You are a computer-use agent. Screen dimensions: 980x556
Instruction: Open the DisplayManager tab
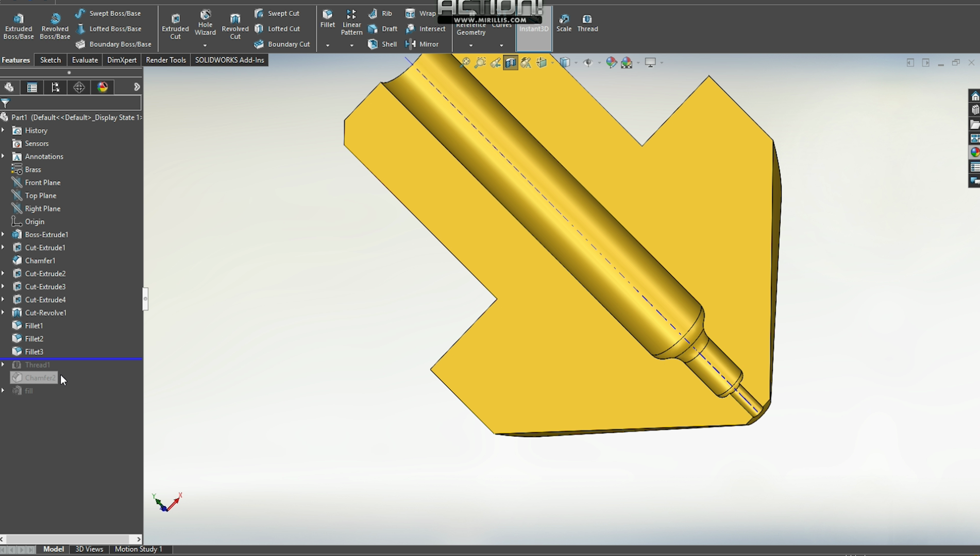(103, 87)
